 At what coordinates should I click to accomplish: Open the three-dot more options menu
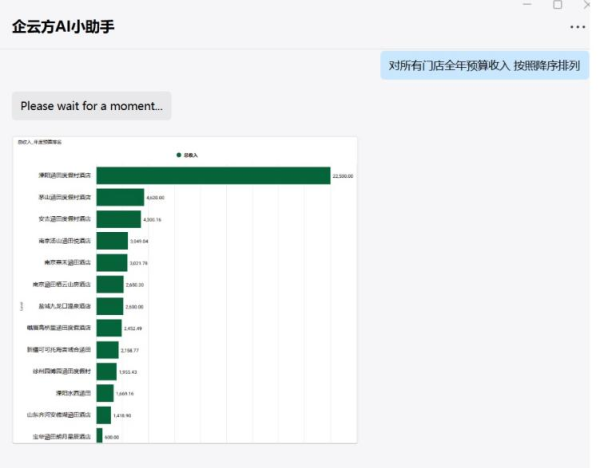coord(578,27)
